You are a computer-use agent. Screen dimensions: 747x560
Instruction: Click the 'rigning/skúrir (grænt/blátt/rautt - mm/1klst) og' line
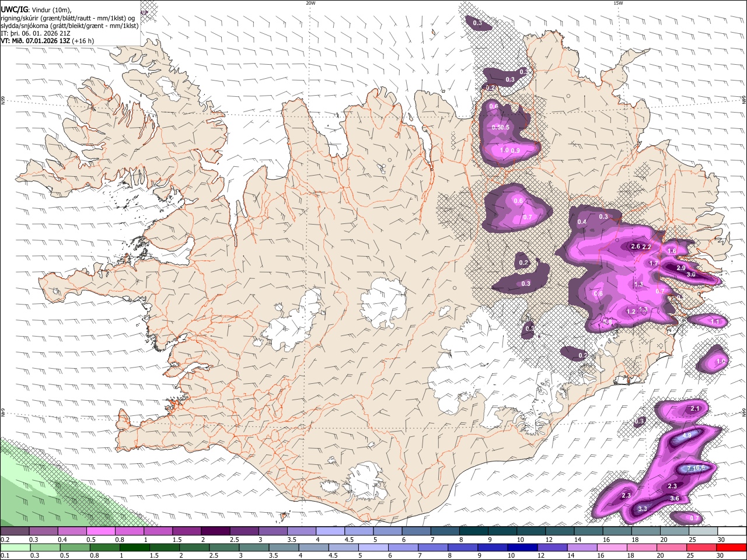[x=68, y=17]
